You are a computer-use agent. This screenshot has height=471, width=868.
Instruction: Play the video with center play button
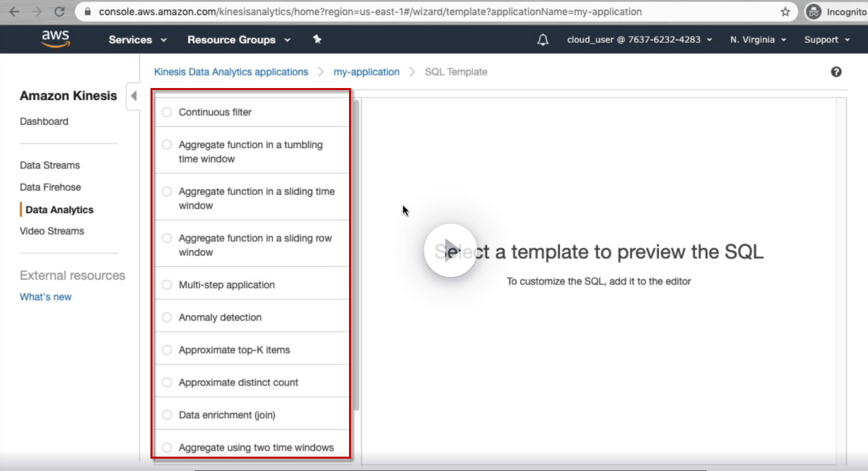click(450, 250)
